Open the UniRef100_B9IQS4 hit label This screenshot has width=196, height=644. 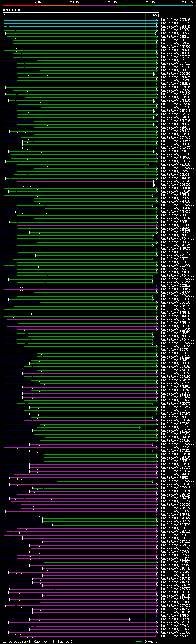tap(176, 30)
